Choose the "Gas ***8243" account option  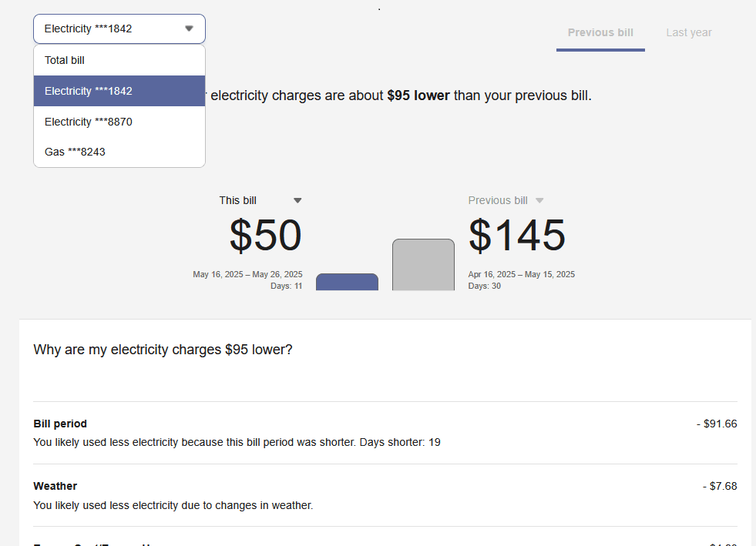(75, 152)
